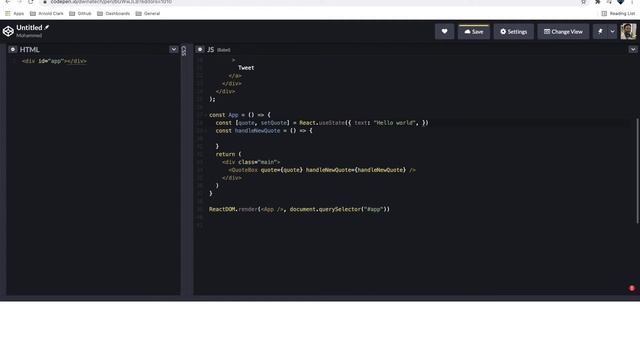
Task: Love this pen with the heart button
Action: pos(444,31)
